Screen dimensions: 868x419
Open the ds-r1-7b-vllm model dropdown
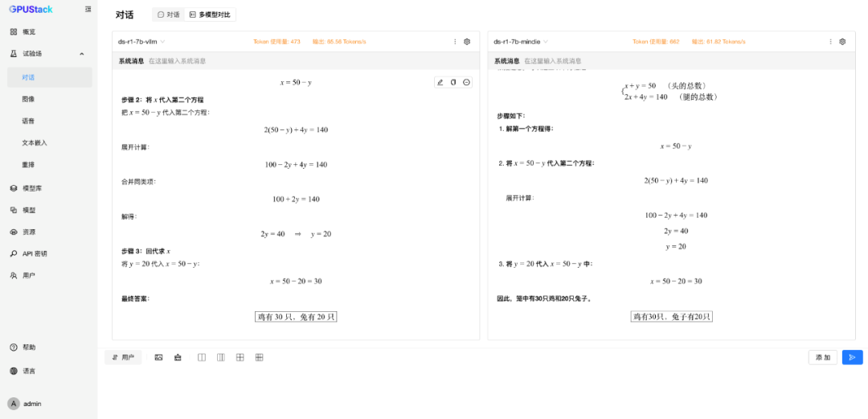tap(141, 42)
